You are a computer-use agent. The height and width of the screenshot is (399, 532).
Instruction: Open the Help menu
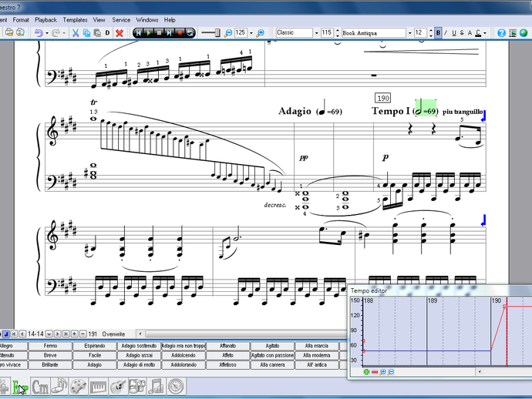(170, 20)
